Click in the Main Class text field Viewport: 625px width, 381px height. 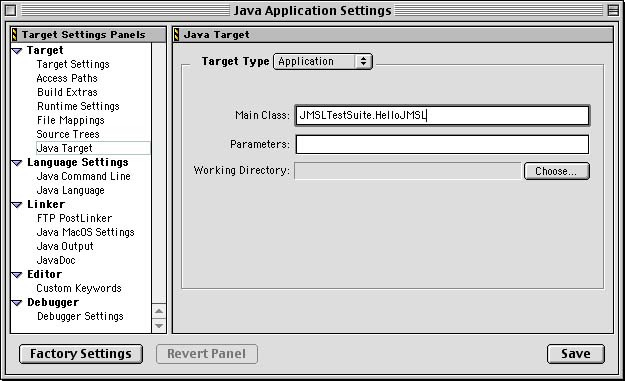(x=442, y=116)
